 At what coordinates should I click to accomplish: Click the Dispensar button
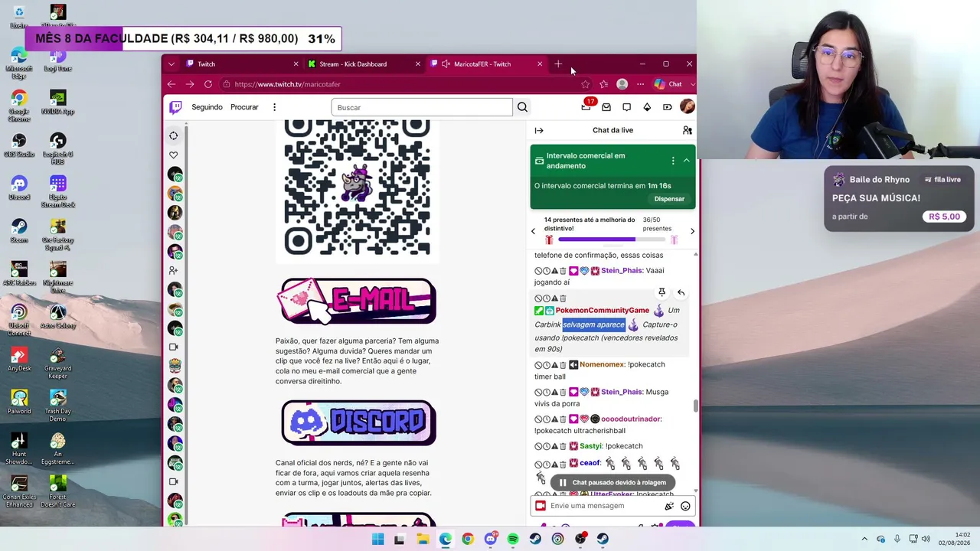click(669, 199)
